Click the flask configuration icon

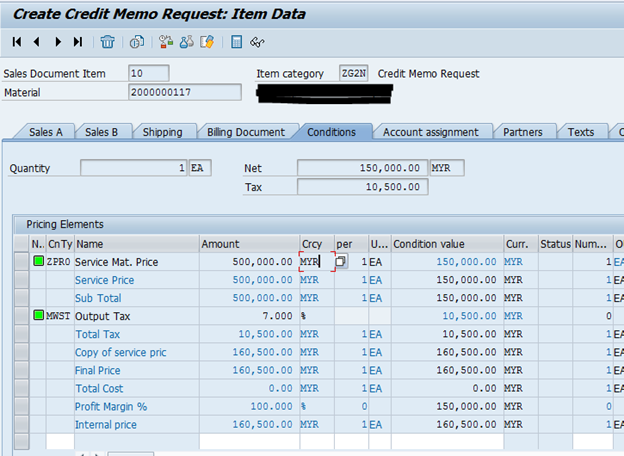pyautogui.click(x=186, y=42)
